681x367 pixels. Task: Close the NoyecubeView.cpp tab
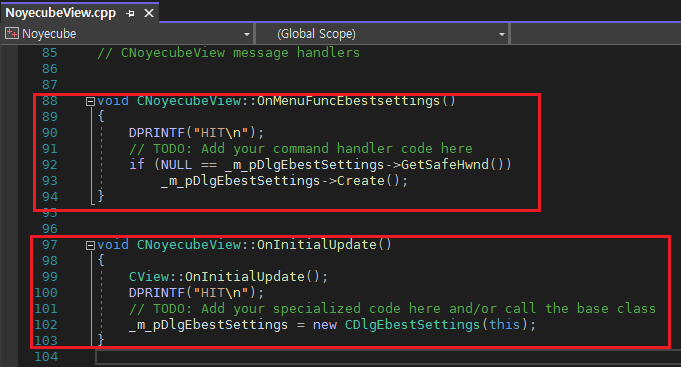pyautogui.click(x=149, y=13)
